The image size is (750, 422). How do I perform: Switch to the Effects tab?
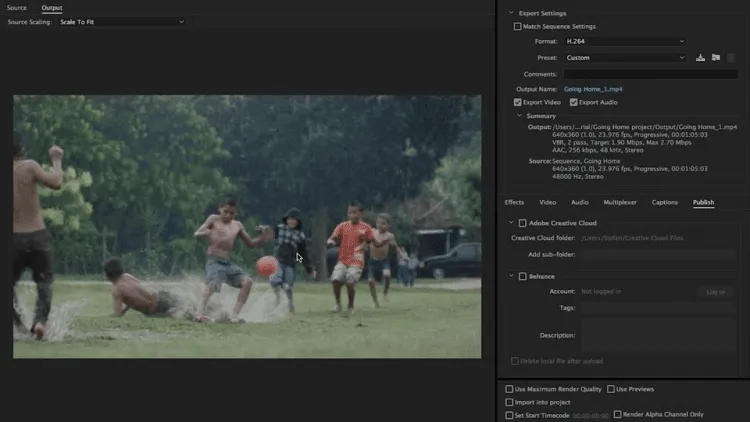pyautogui.click(x=514, y=202)
